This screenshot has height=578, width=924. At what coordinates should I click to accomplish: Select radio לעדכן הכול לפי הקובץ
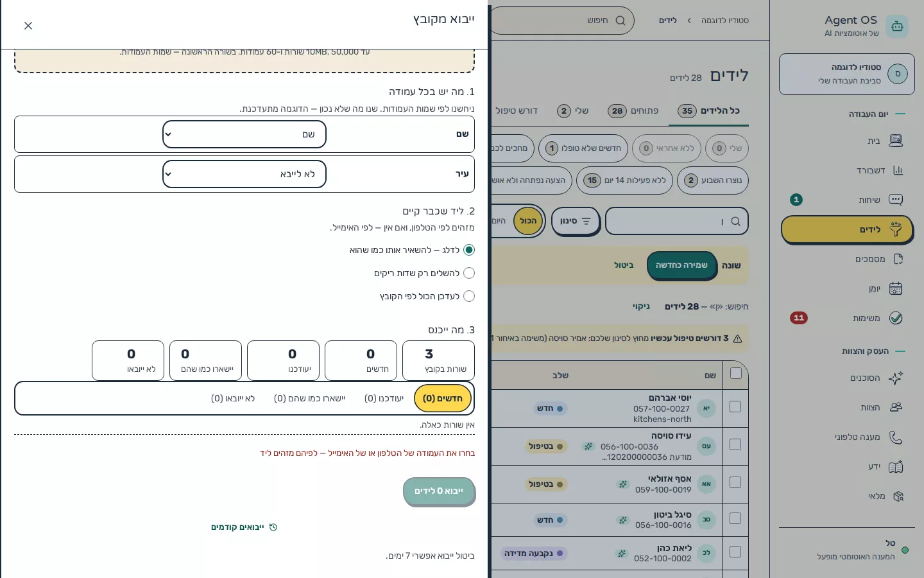point(469,296)
